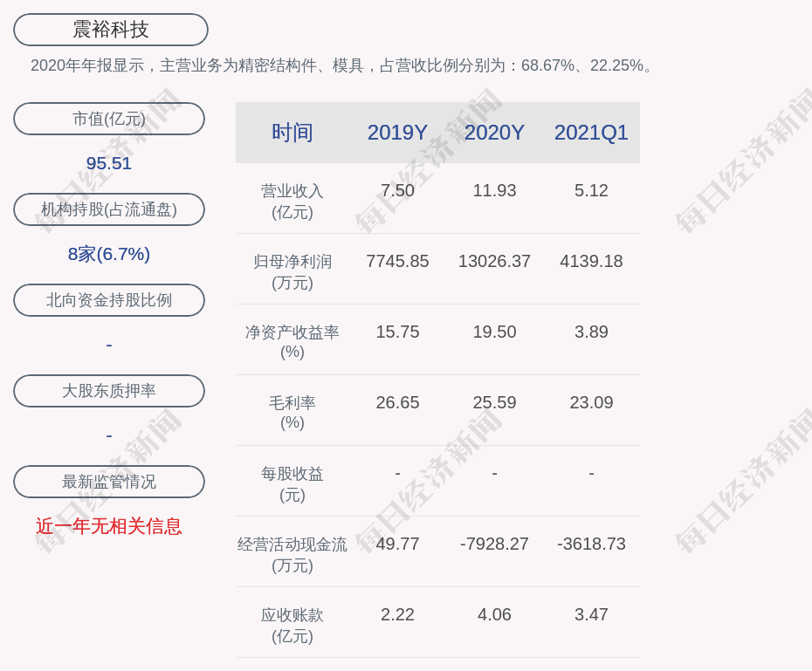
Task: Select the 大股东质押率 label pill
Action: (x=109, y=391)
